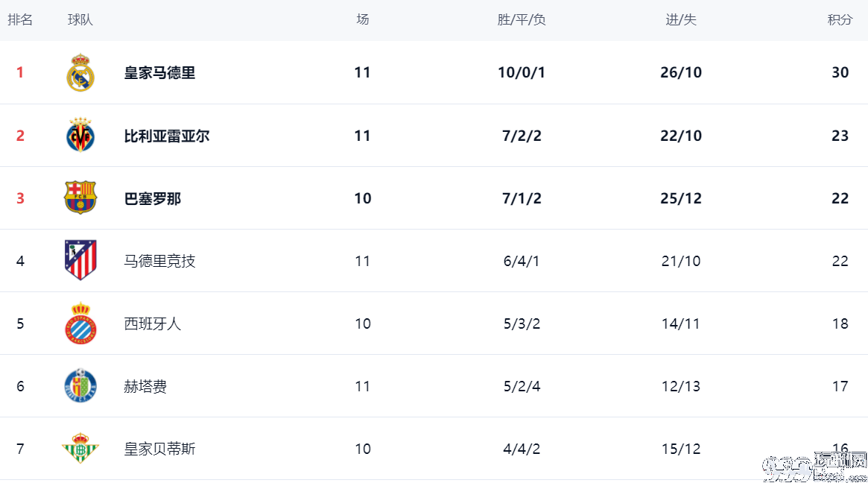
Task: Select the 西班牙人 team name
Action: [153, 323]
